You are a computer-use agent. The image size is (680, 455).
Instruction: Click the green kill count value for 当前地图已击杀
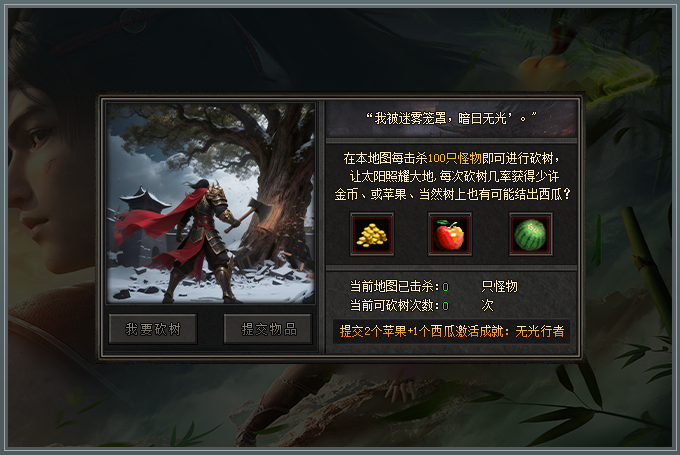pyautogui.click(x=445, y=287)
